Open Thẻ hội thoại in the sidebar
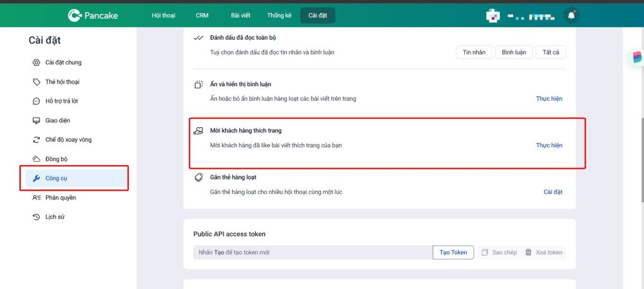The width and height of the screenshot is (644, 289). (x=62, y=82)
